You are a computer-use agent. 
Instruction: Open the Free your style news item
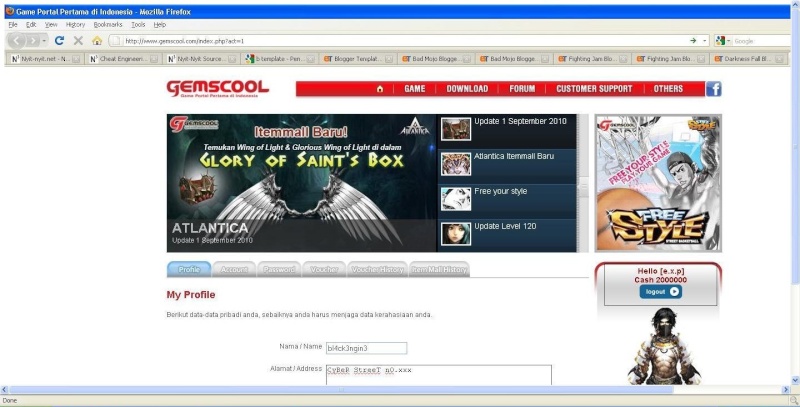[x=501, y=191]
